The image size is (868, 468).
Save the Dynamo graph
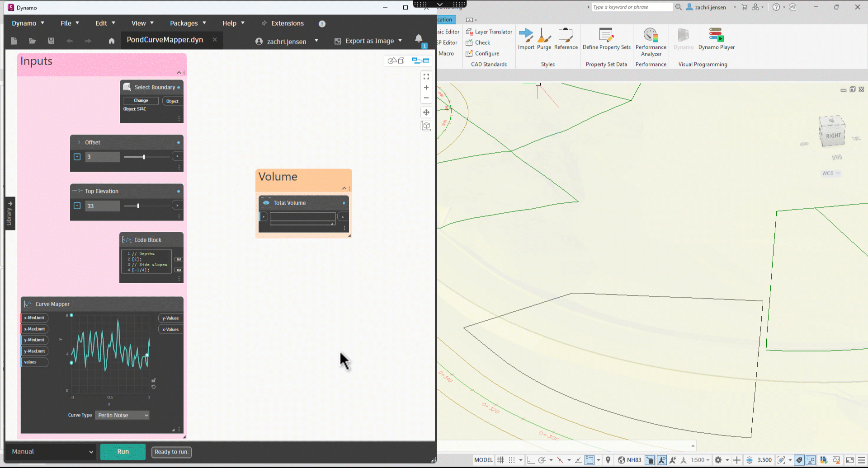(51, 41)
